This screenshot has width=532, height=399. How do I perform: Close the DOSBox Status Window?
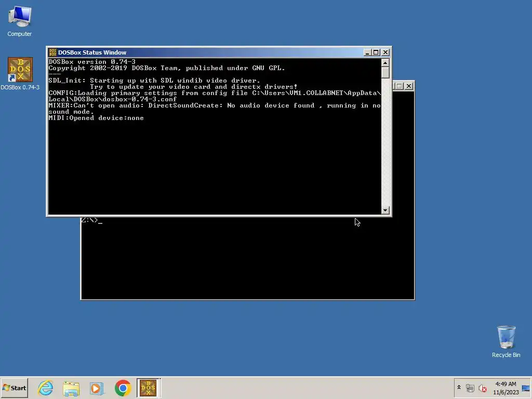click(x=385, y=52)
